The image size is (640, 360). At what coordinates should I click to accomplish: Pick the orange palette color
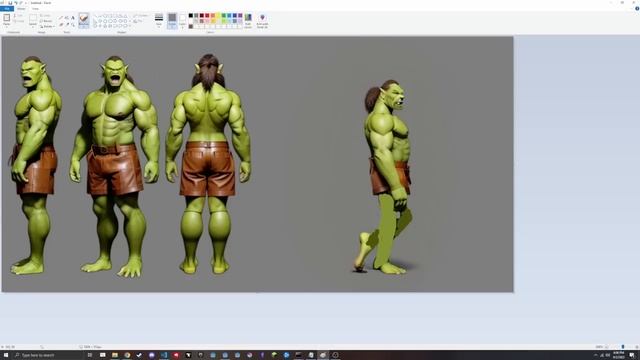coord(213,16)
